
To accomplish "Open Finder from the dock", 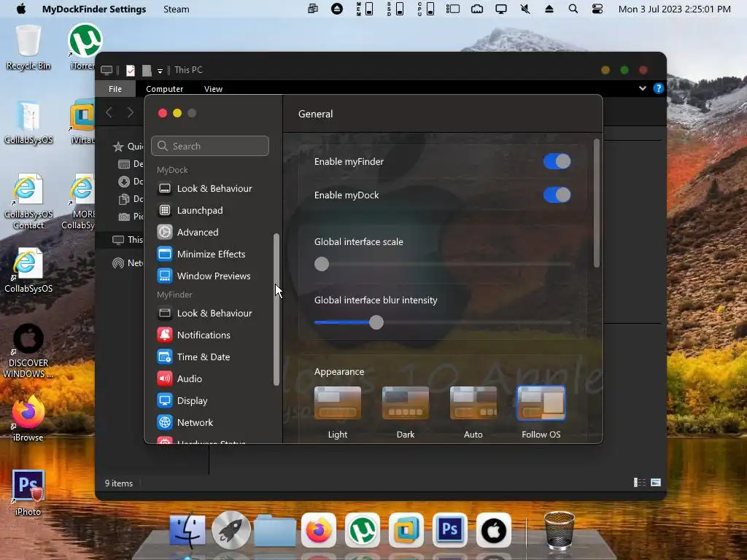I will pos(187,530).
